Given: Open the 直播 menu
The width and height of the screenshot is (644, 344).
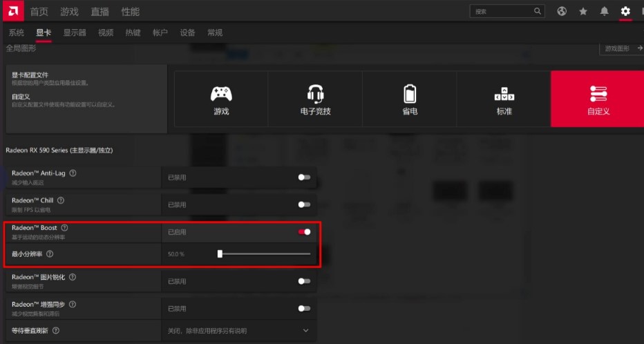Looking at the screenshot, I should click(x=100, y=12).
